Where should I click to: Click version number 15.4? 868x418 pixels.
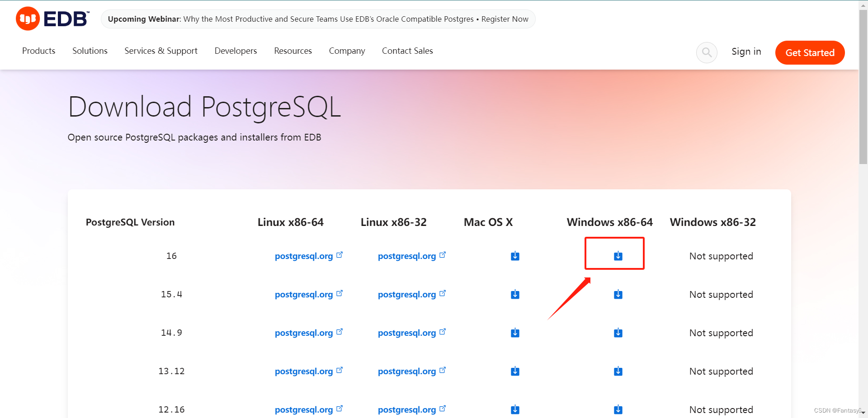click(171, 294)
